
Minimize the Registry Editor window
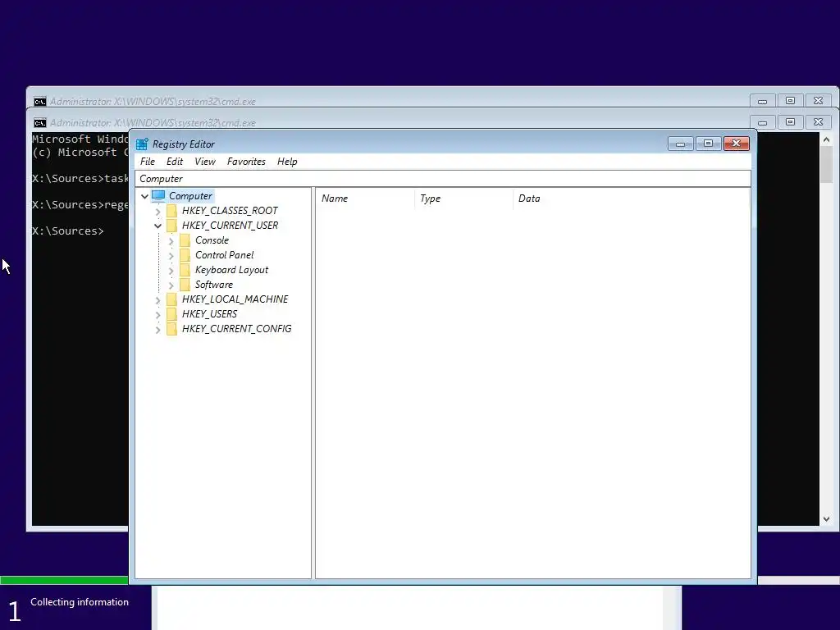680,144
